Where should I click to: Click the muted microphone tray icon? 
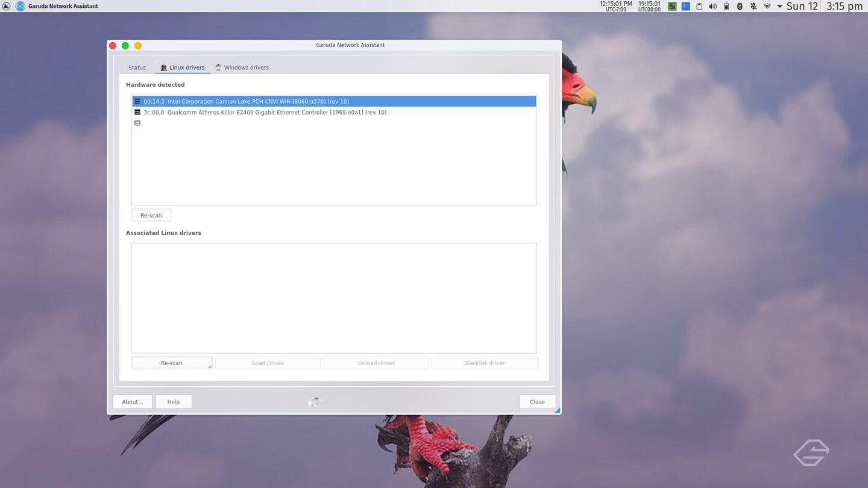point(753,6)
